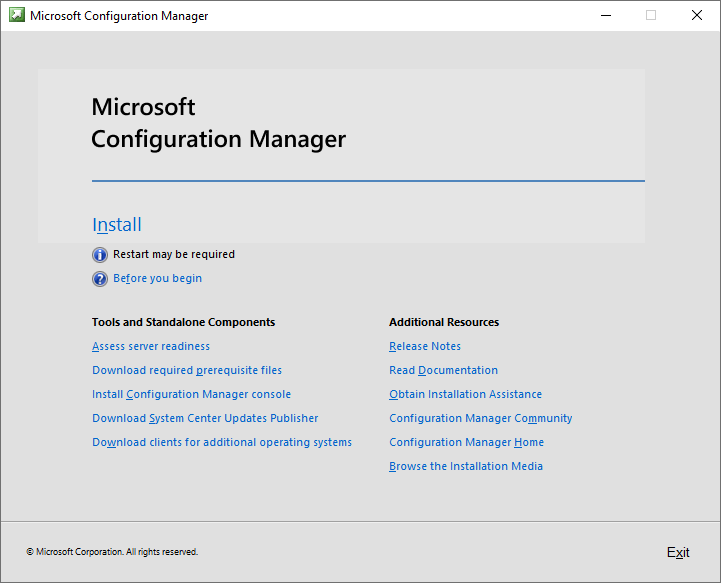
Task: Open the Release Notes link
Action: (x=425, y=346)
